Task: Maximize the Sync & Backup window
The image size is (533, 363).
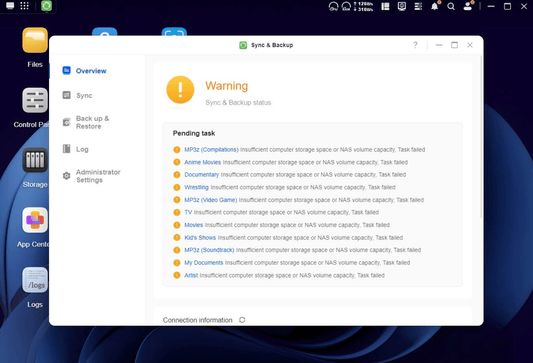Action: (454, 45)
